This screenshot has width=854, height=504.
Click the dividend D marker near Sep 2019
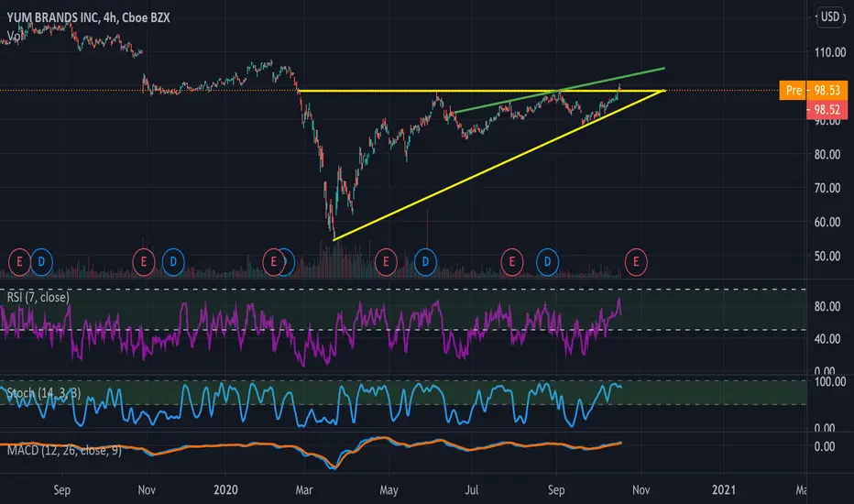pos(41,262)
